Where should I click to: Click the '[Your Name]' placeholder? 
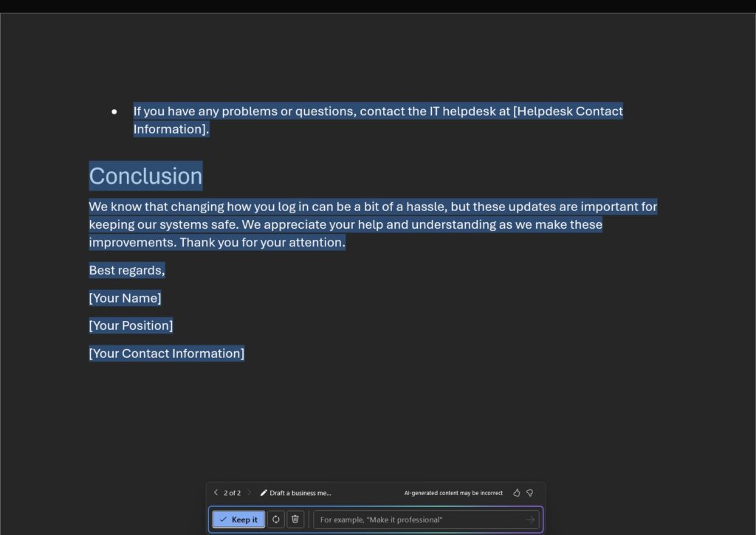[x=125, y=298]
